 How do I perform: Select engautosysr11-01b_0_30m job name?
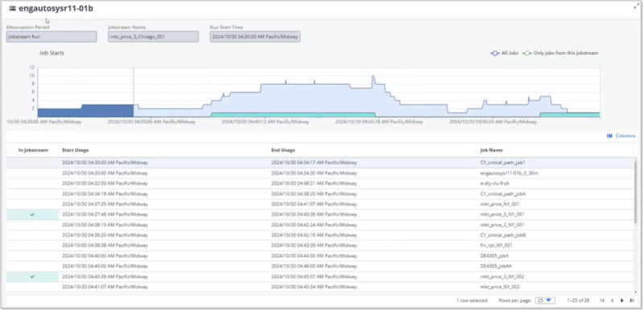509,173
